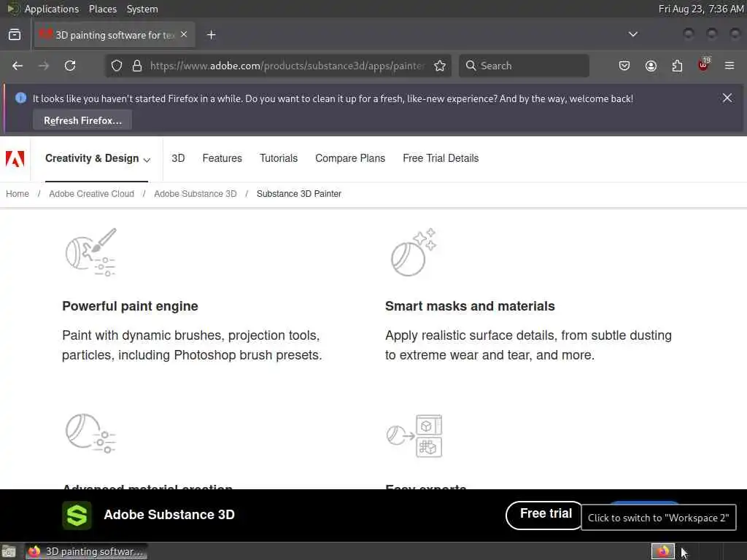Click the advanced material creation sliders icon

[91, 433]
